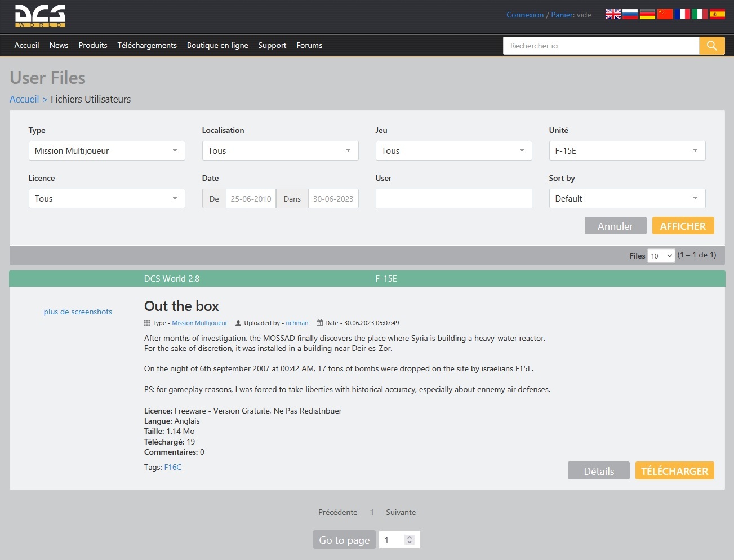This screenshot has width=734, height=560.
Task: Go to the Support menu
Action: (273, 46)
